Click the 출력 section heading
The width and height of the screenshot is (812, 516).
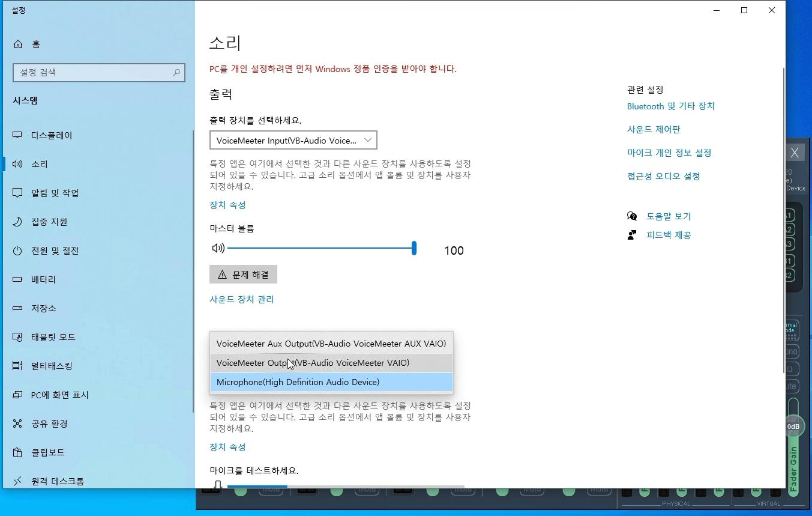(x=221, y=94)
